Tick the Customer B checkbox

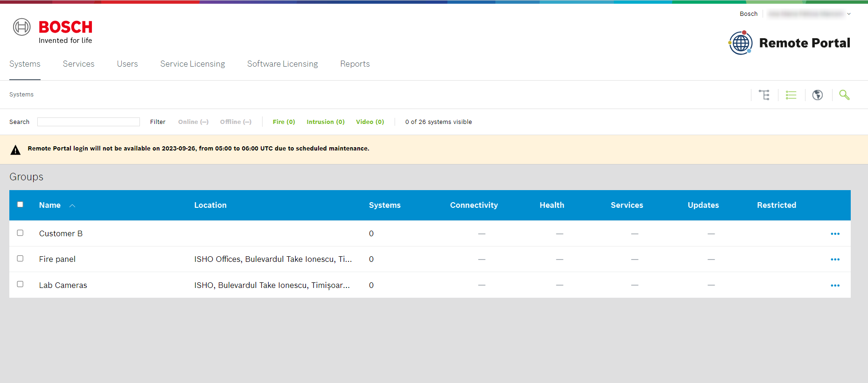point(20,233)
